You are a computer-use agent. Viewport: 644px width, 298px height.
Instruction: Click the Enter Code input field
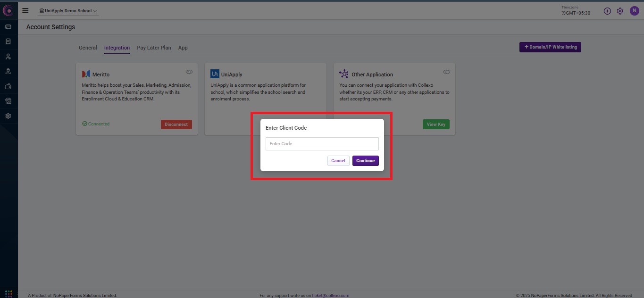tap(322, 144)
